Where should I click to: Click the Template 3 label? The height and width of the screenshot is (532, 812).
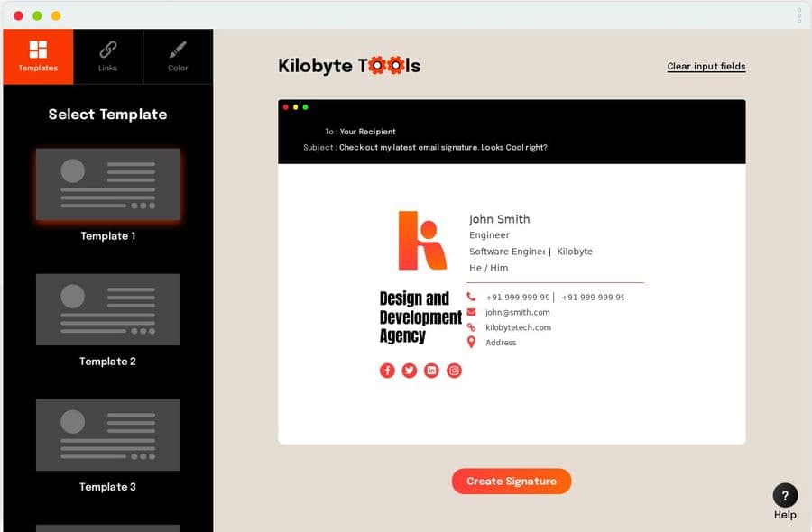(x=107, y=486)
